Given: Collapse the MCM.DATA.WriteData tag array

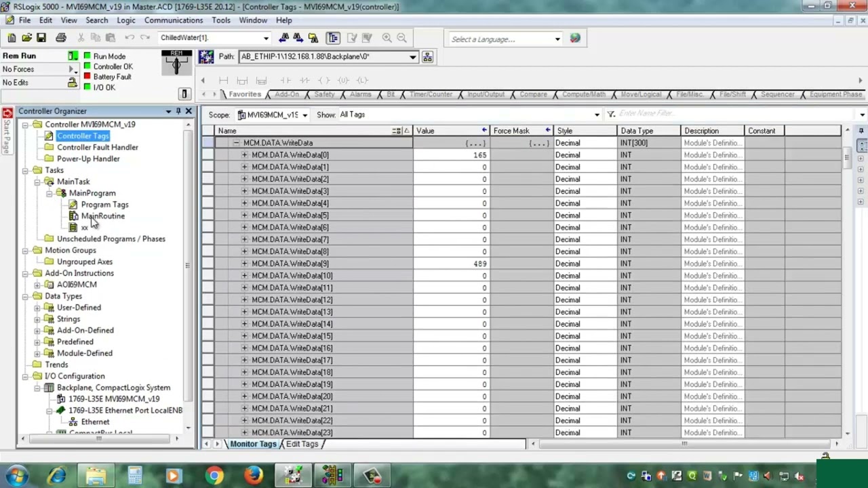Looking at the screenshot, I should coord(236,143).
